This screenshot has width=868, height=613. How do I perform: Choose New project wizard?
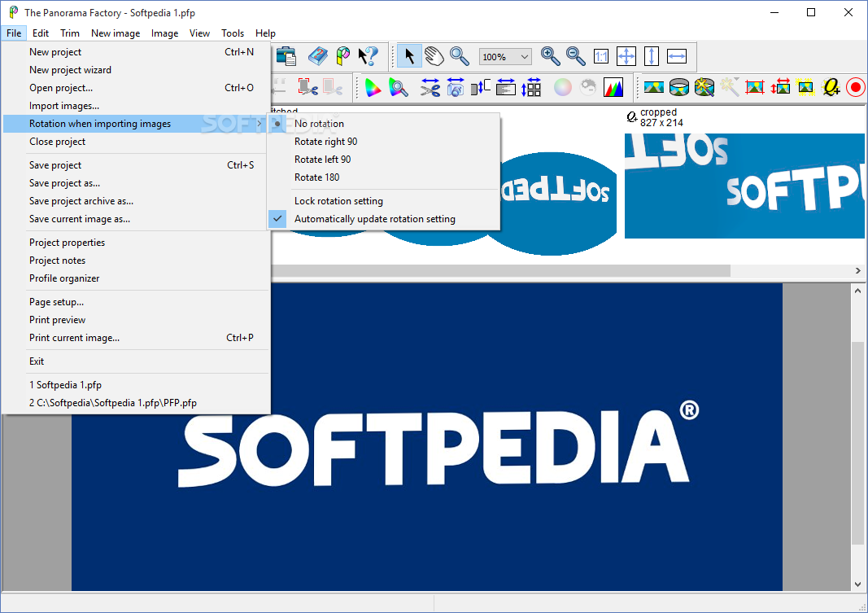tap(136, 70)
